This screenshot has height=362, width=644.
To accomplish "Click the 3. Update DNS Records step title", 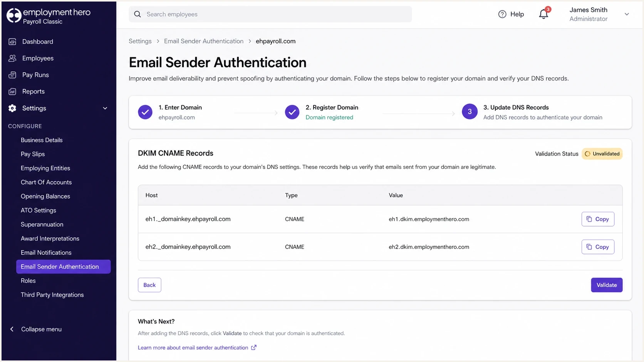I will 516,107.
